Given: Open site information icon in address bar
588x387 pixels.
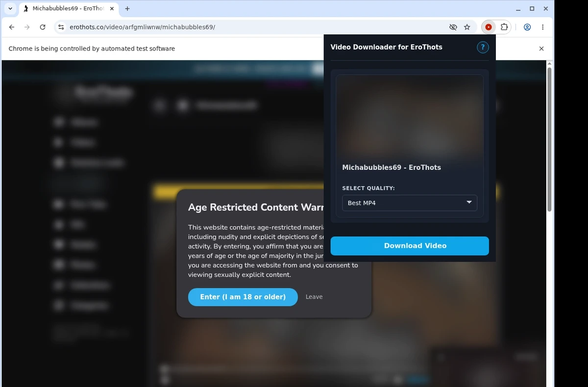Looking at the screenshot, I should coord(61,27).
